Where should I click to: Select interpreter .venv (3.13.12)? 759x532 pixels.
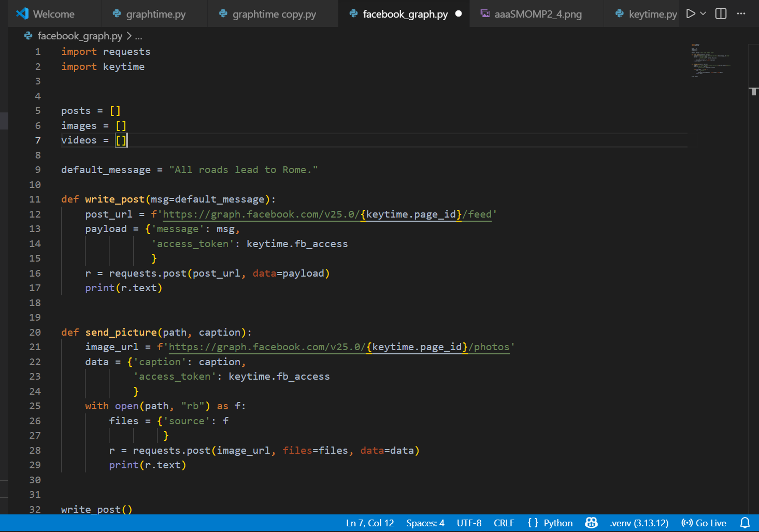coord(639,523)
